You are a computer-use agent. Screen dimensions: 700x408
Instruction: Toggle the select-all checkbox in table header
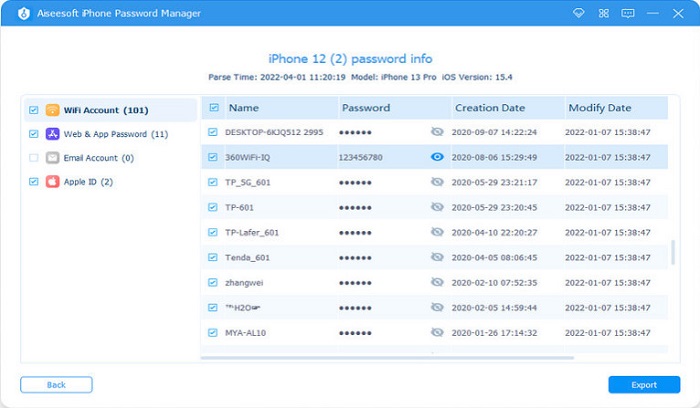point(212,107)
